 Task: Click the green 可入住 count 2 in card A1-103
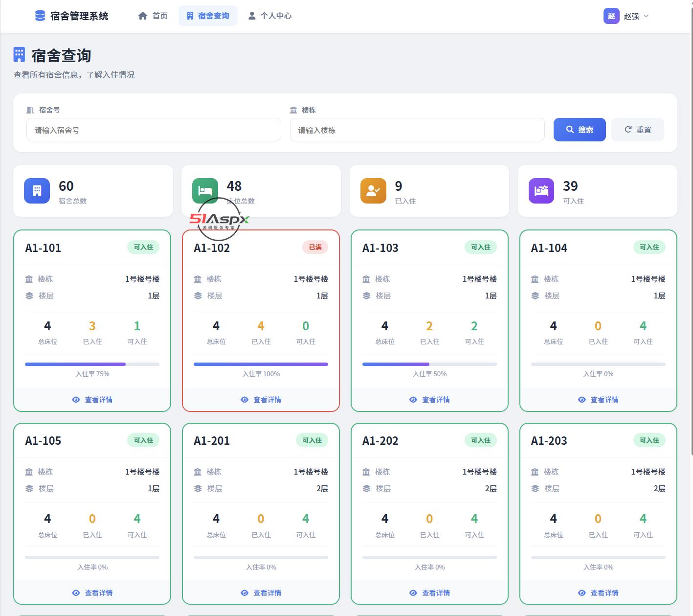click(x=474, y=326)
